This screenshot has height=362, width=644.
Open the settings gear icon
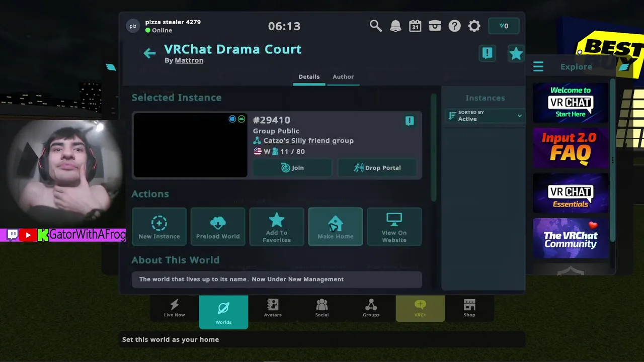[474, 26]
